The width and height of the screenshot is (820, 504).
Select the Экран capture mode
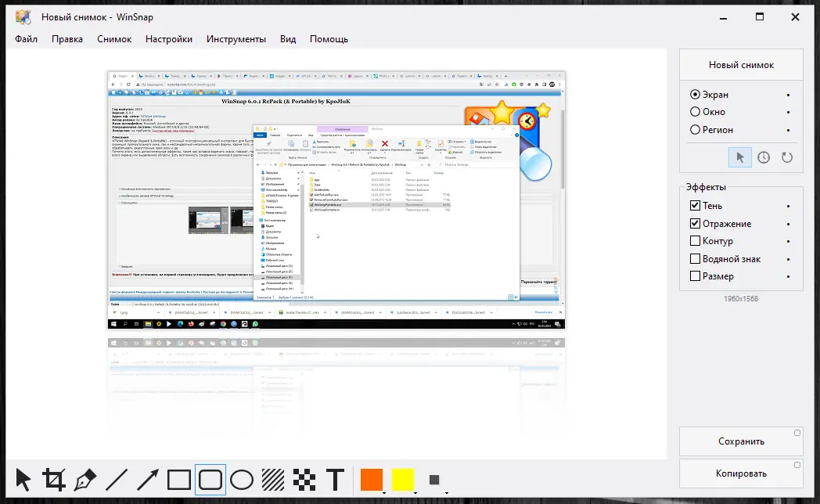point(709,95)
